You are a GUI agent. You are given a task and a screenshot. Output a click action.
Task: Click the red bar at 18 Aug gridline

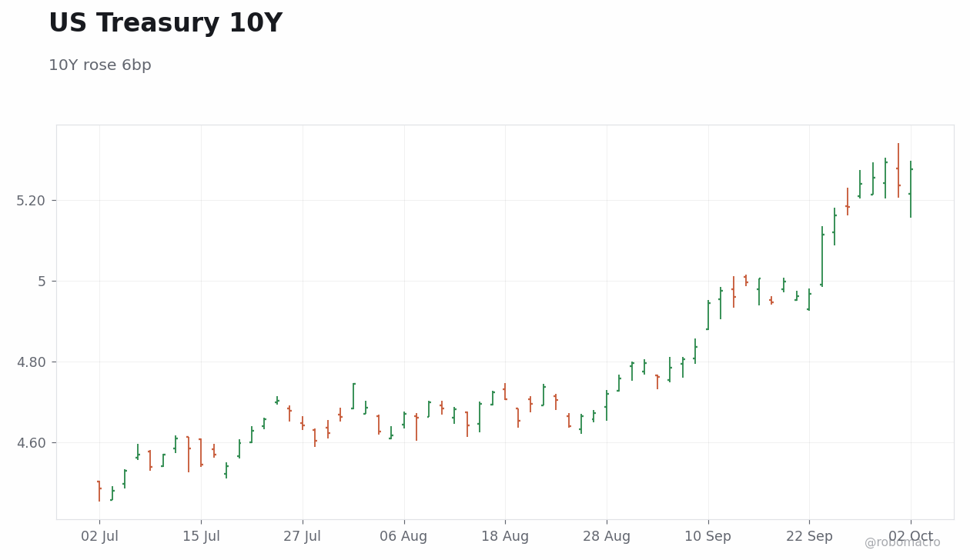[505, 392]
